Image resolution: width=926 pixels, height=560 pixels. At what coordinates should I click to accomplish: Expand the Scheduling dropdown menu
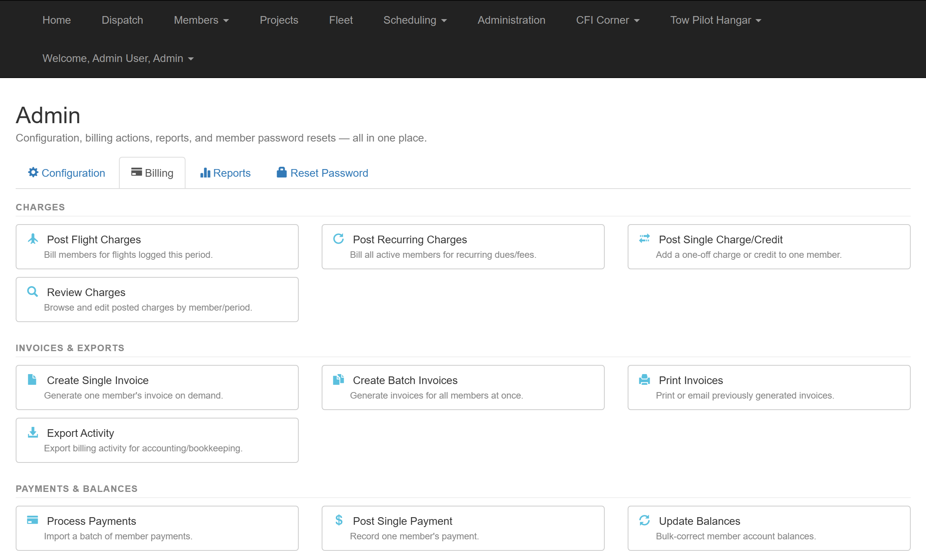415,20
